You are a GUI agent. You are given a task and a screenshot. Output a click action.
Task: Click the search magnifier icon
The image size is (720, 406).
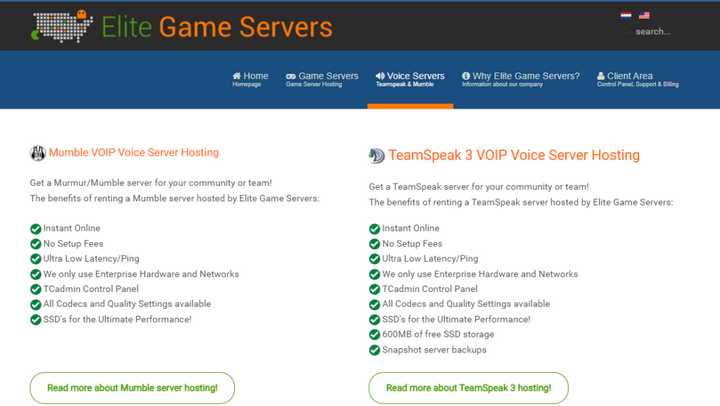click(627, 32)
